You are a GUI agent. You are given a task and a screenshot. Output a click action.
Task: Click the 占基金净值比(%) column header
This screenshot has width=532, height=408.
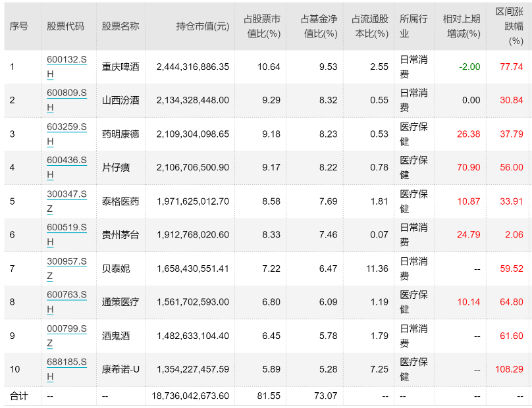[x=319, y=26]
